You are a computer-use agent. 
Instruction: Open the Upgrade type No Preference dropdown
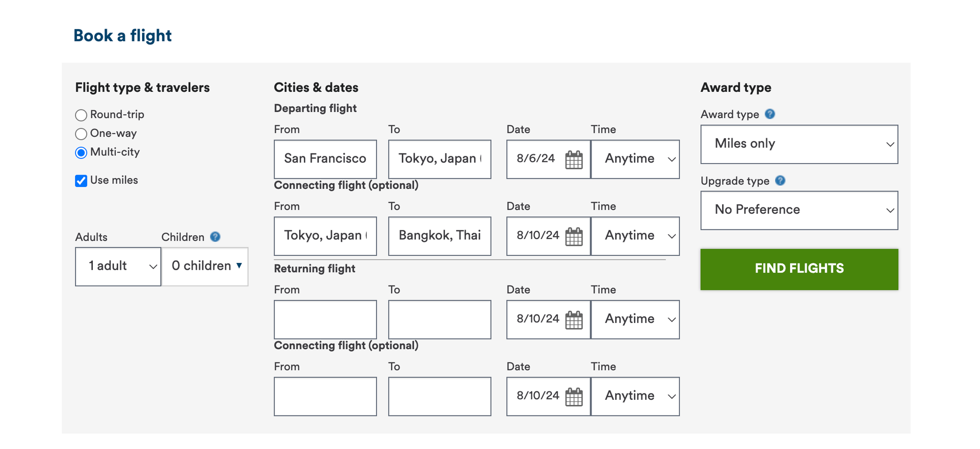tap(799, 210)
